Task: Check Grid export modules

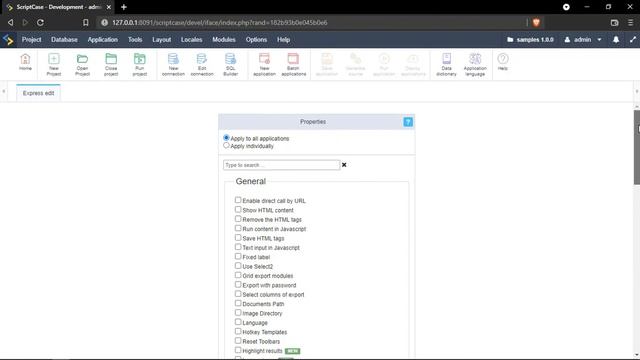Action: pyautogui.click(x=238, y=275)
